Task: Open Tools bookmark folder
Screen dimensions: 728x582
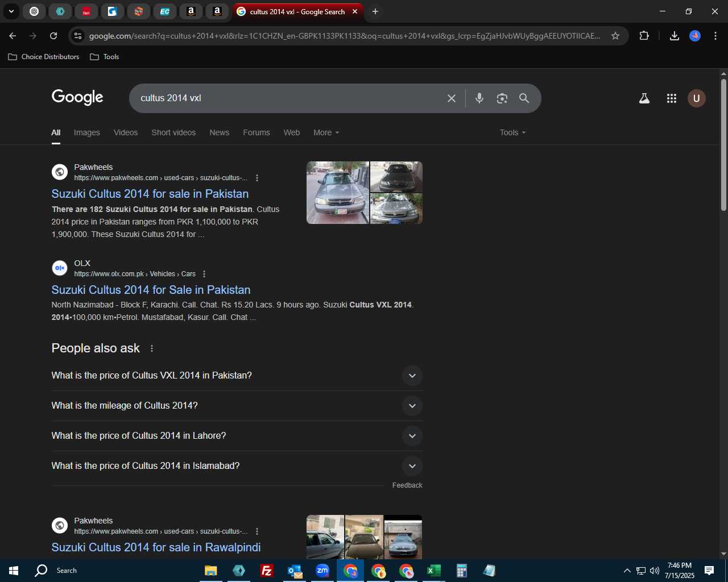Action: click(x=105, y=57)
